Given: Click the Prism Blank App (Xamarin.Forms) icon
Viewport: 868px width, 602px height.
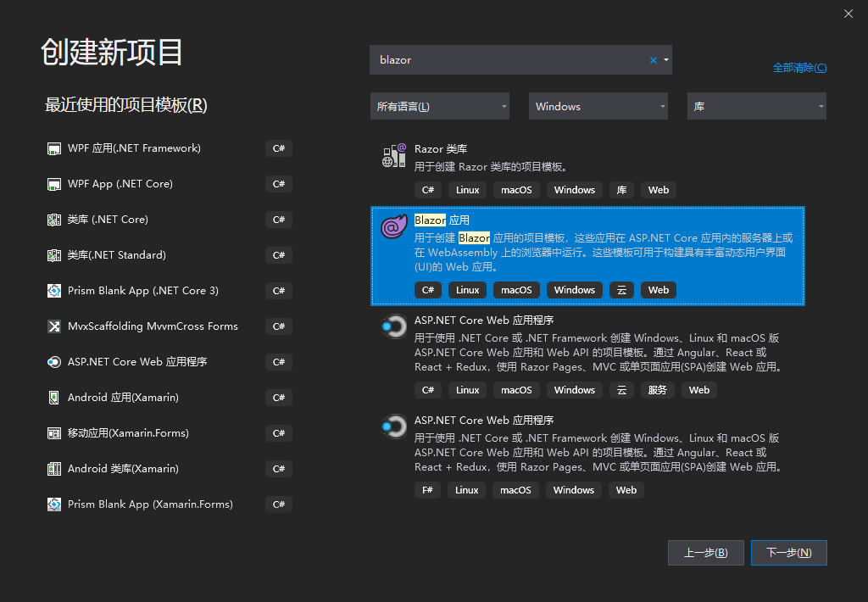Looking at the screenshot, I should (53, 504).
